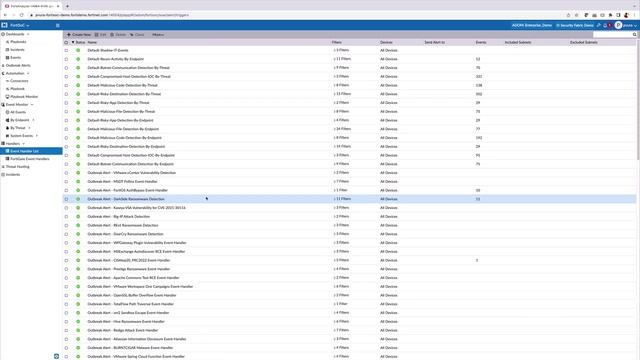Collapse the Dashboards section in the sidebar
The image size is (640, 360).
[x=28, y=34]
